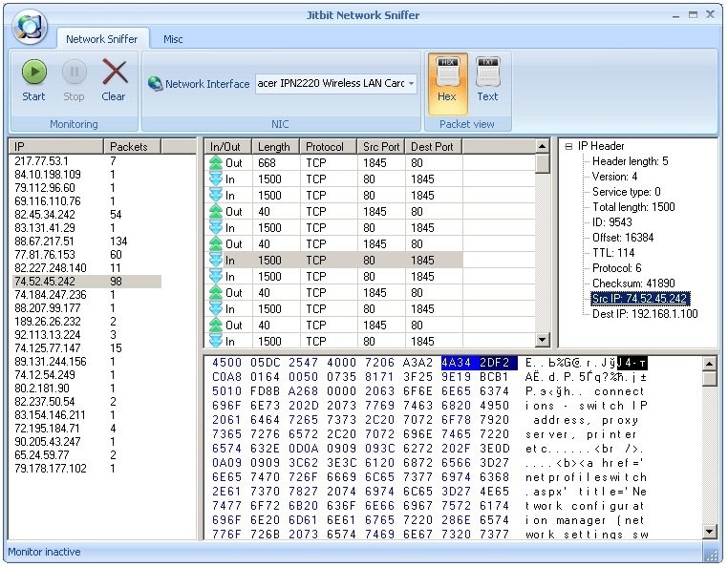Click Checksum: 41890 tree item
The width and height of the screenshot is (728, 567).
click(633, 283)
